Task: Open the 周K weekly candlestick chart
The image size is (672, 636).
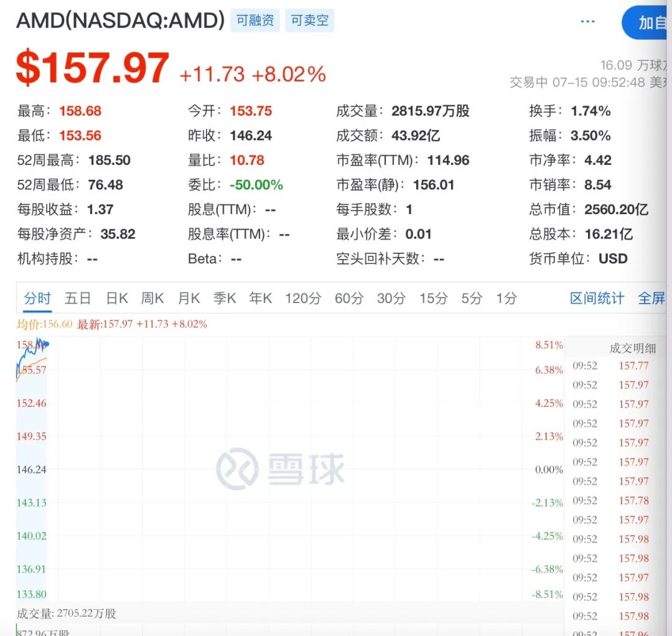Action: pos(152,298)
